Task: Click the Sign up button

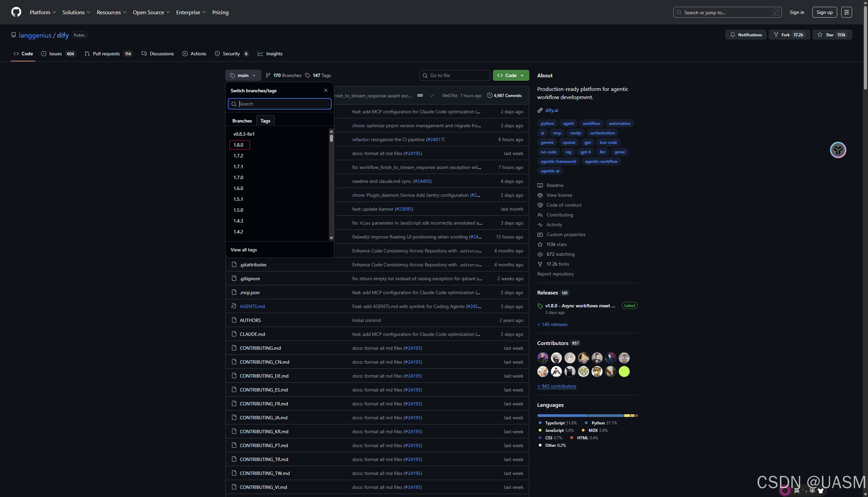Action: [824, 12]
